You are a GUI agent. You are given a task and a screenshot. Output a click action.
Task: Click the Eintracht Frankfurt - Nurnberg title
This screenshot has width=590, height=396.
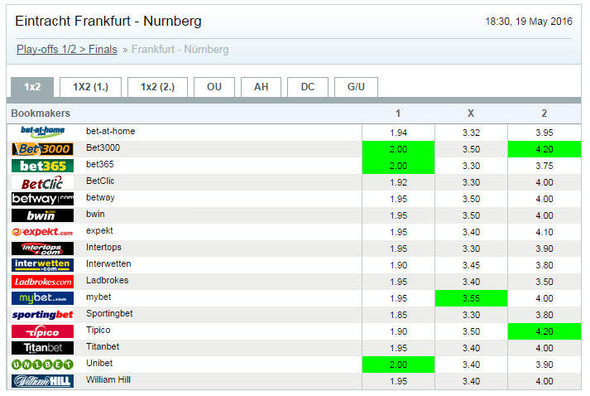108,21
